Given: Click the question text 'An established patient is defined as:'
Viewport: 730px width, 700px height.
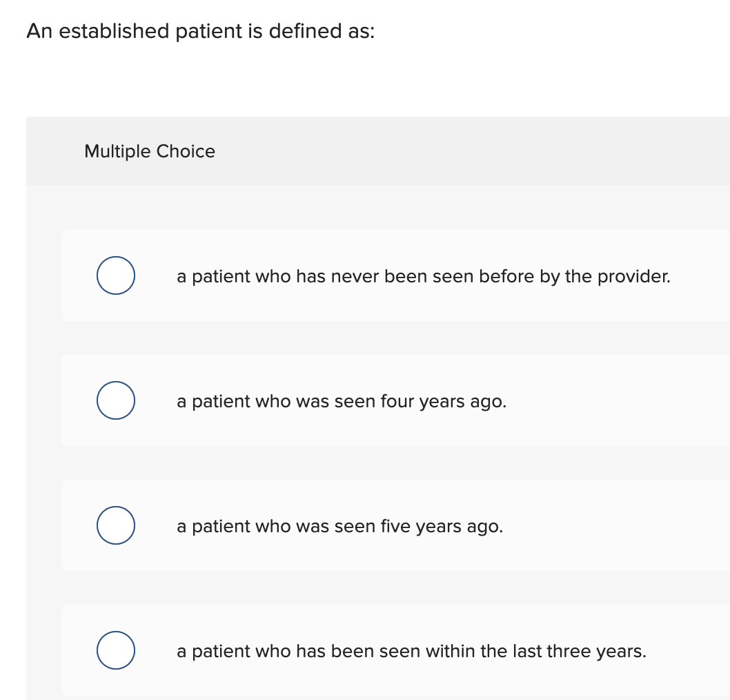Looking at the screenshot, I should [x=200, y=30].
